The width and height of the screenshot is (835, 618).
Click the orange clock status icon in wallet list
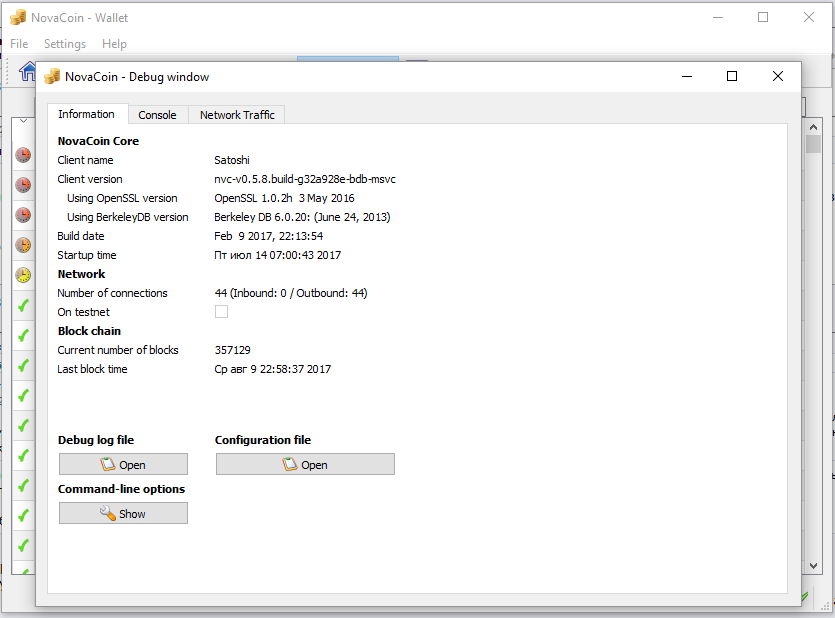(x=23, y=245)
